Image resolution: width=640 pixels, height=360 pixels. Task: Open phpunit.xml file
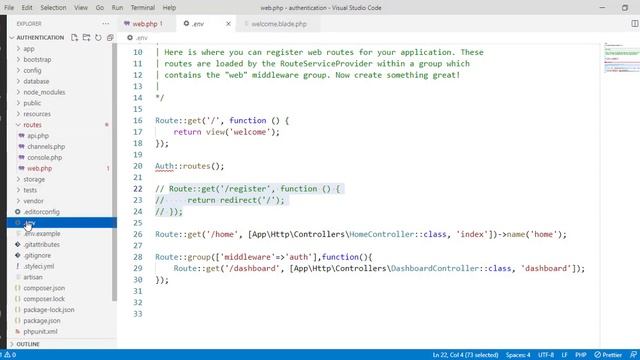(x=40, y=331)
